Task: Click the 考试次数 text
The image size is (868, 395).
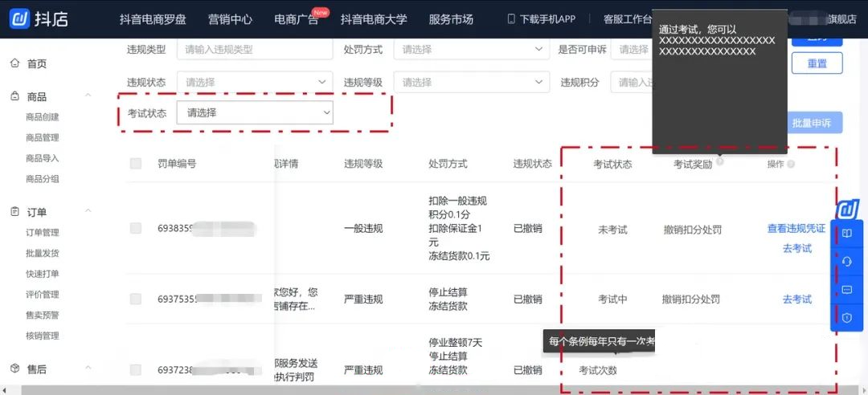Action: pos(598,370)
